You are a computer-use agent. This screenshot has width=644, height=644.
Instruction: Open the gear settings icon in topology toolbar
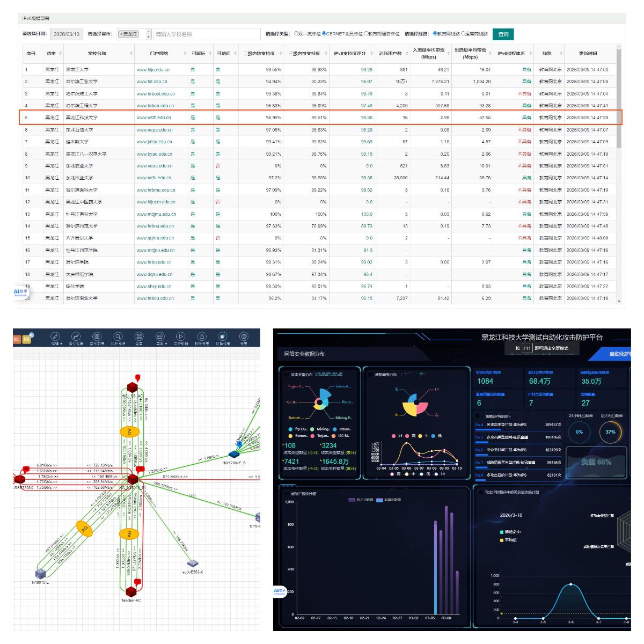pos(244,336)
